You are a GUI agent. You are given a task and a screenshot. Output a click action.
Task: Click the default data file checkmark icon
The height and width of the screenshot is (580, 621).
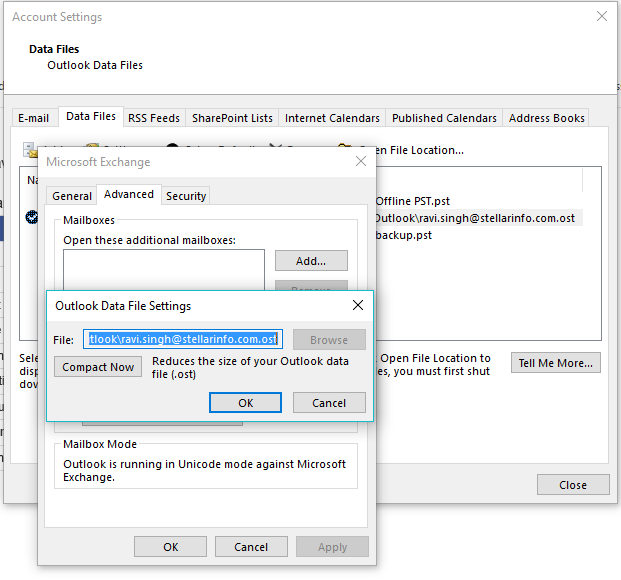(32, 217)
